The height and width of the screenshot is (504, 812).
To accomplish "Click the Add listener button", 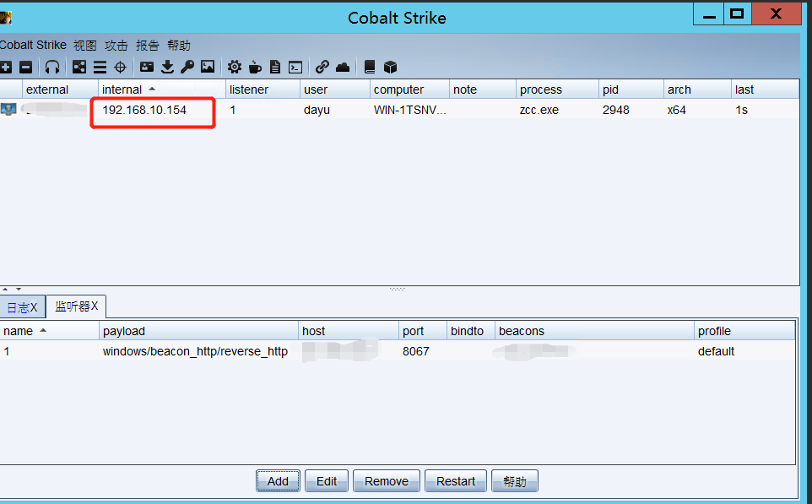I will coord(278,481).
